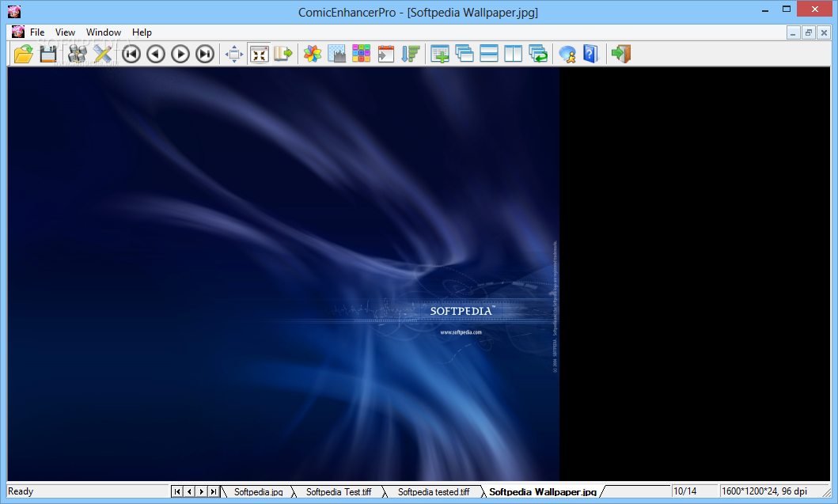The width and height of the screenshot is (838, 504).
Task: Jump to the last page
Action: coord(205,54)
